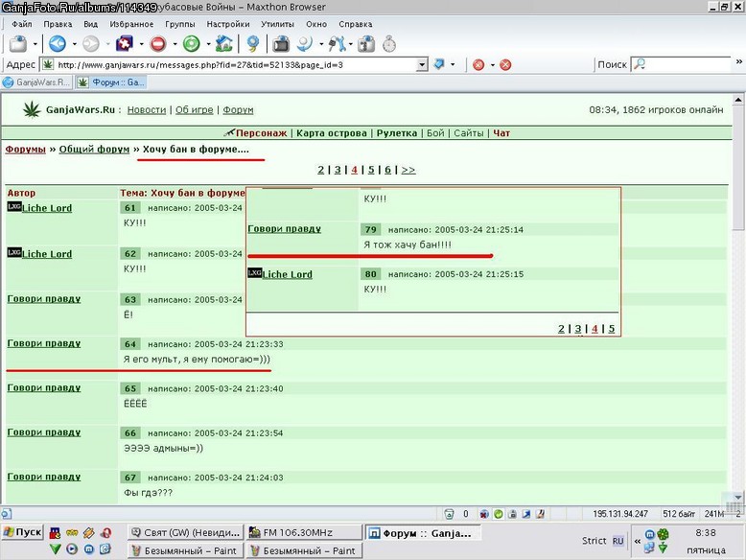Click the blue Back arrow toolbar icon
Viewport: 746px width, 560px height.
58,44
